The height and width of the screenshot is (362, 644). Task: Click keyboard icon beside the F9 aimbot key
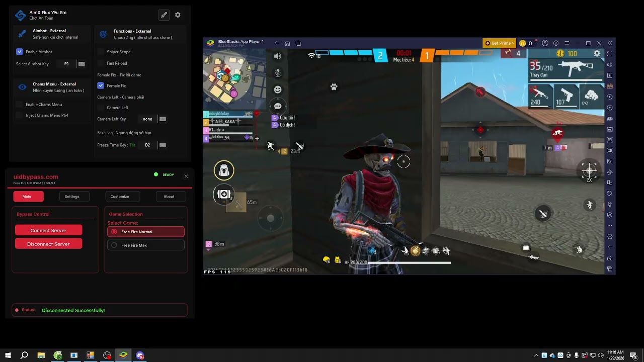tap(82, 64)
